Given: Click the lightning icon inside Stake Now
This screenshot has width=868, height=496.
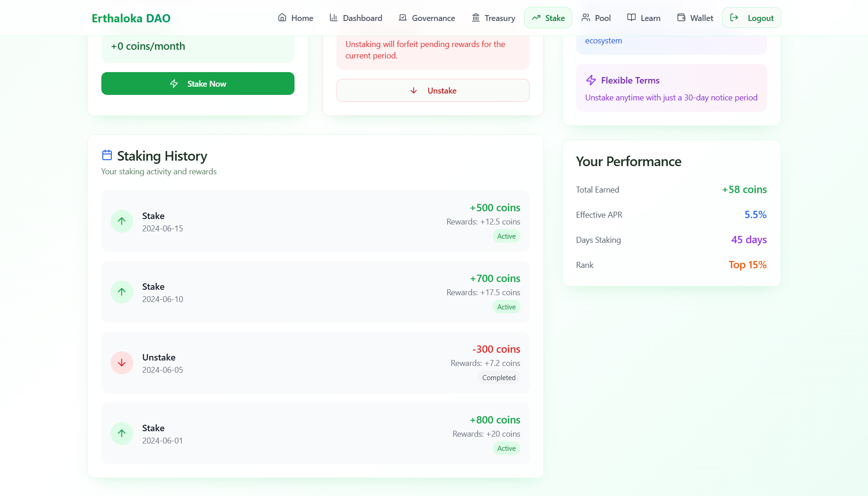Looking at the screenshot, I should pos(174,84).
